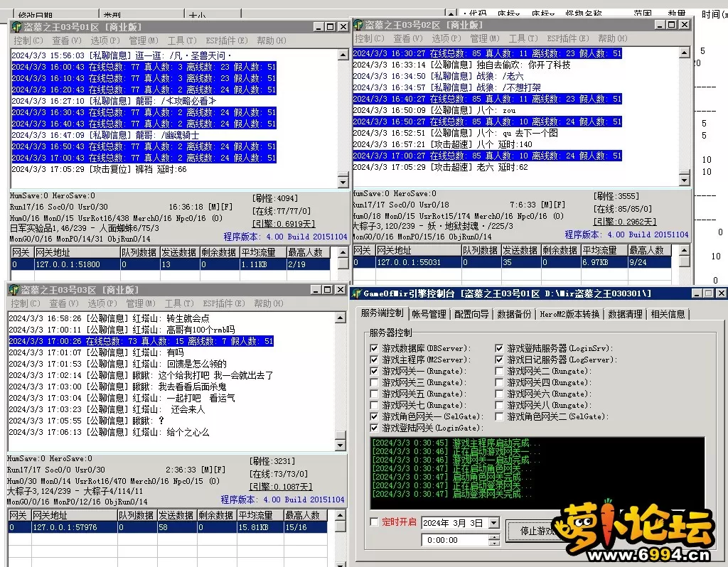Viewport: 728px width, 567px height.
Task: Toggle 游戏角色网关一(SelGate)
Action: coord(374,416)
